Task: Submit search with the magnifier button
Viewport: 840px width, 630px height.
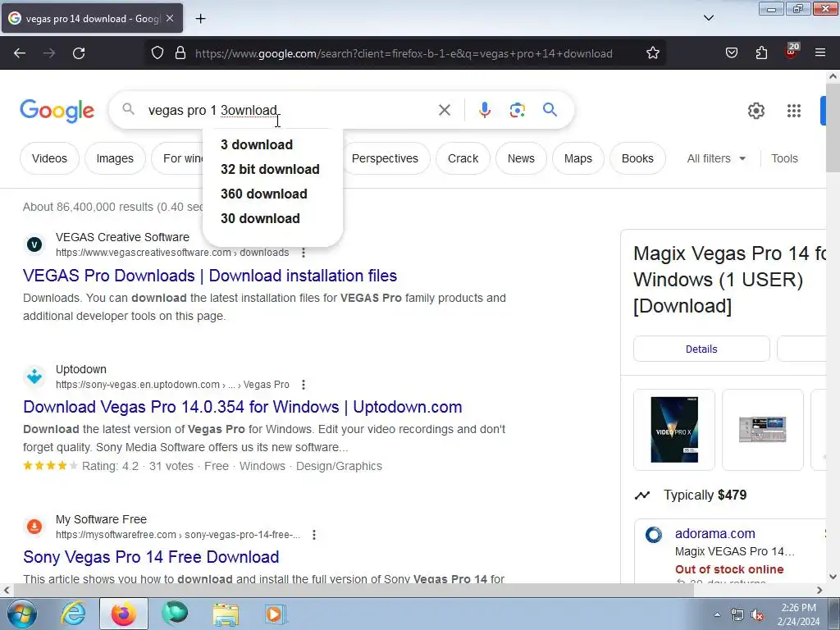Action: pyautogui.click(x=550, y=110)
